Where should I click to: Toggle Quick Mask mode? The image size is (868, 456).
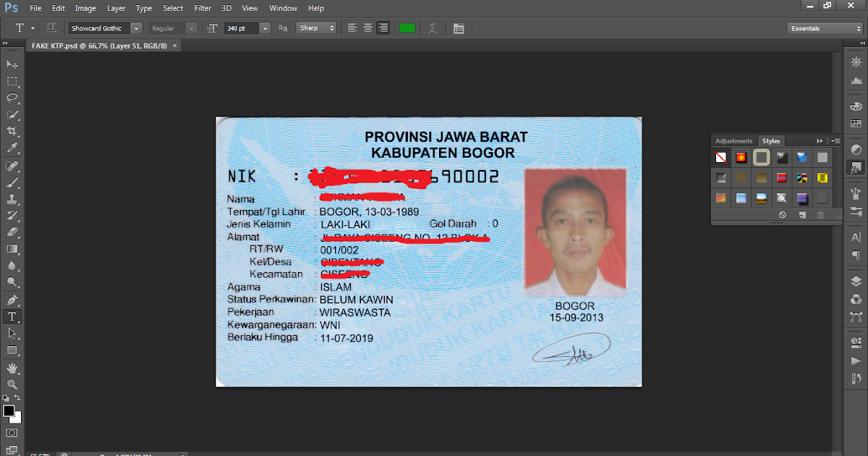12,433
